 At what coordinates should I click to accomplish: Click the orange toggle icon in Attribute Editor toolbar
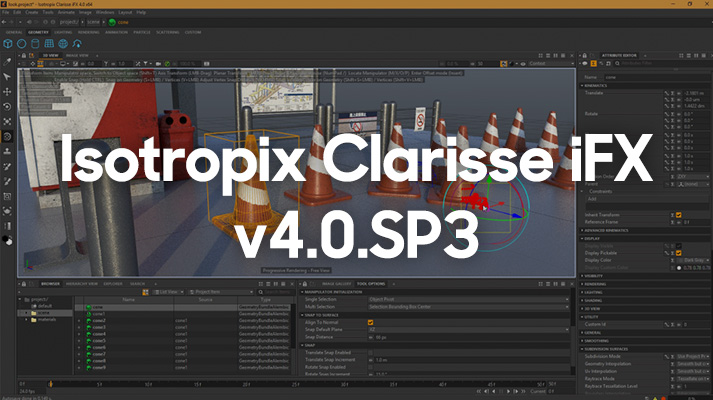(592, 64)
